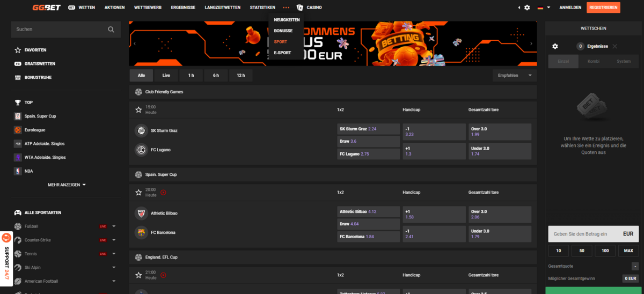The width and height of the screenshot is (644, 294).
Task: Click the bet amount input field
Action: [593, 234]
